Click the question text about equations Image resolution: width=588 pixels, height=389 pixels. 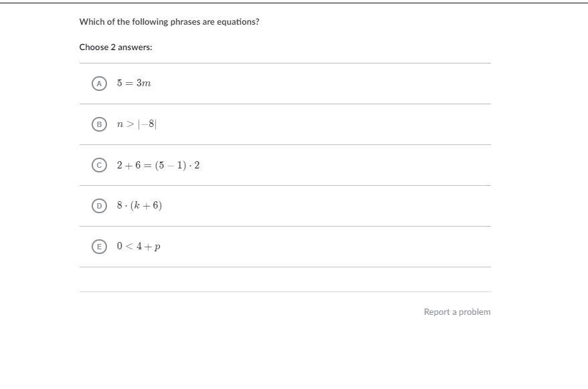(x=169, y=22)
